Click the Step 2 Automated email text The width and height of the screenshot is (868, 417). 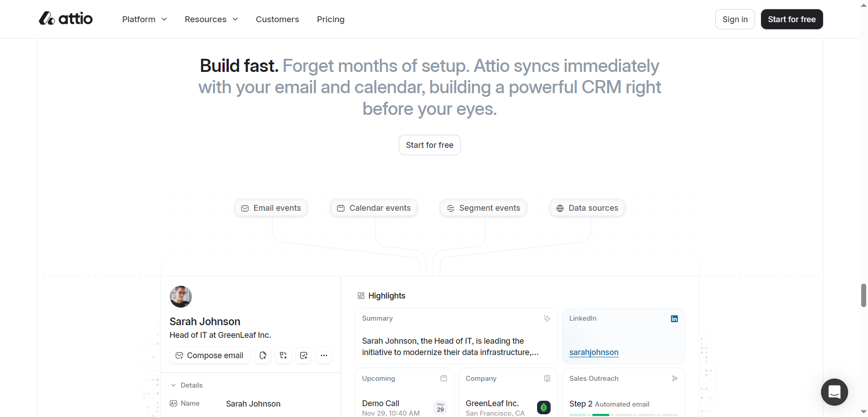pyautogui.click(x=609, y=404)
